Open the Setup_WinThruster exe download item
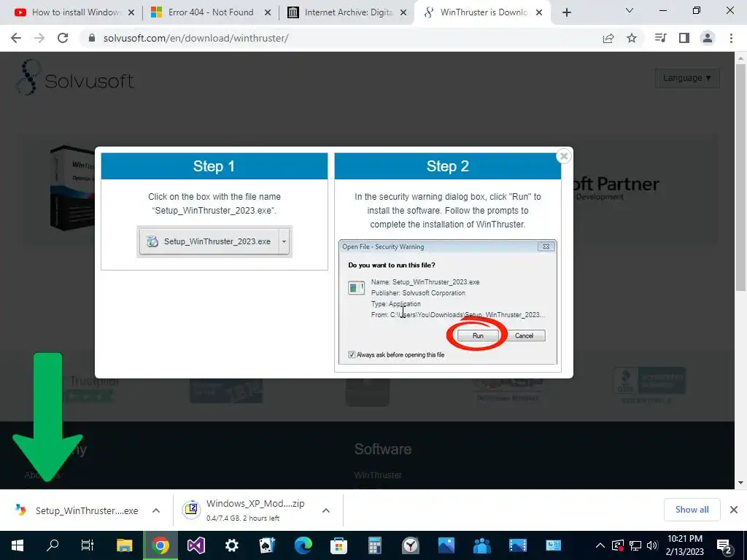 [76, 510]
